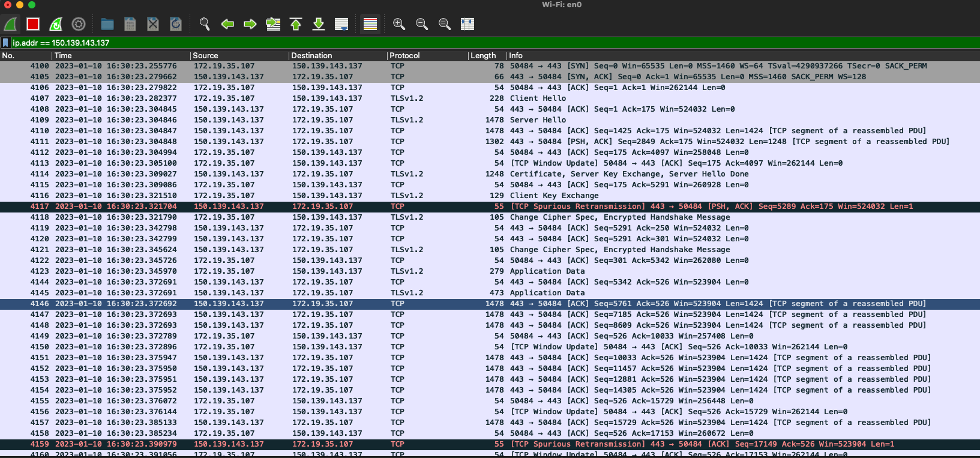The width and height of the screenshot is (980, 458).
Task: Stop the running packet capture
Action: [33, 24]
